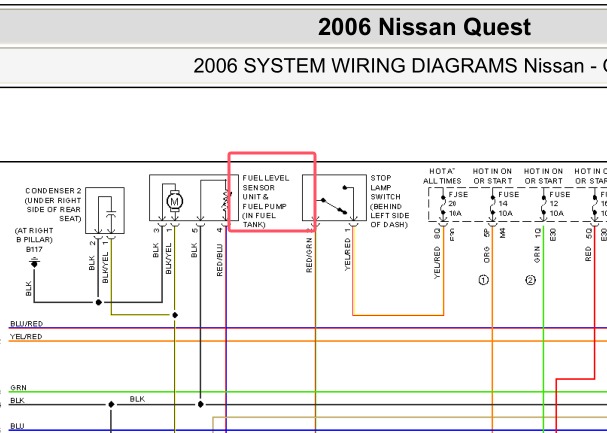Image resolution: width=607 pixels, height=433 pixels.
Task: Click the 'GRN' vertical label under Fuse 12
Action: tap(537, 255)
